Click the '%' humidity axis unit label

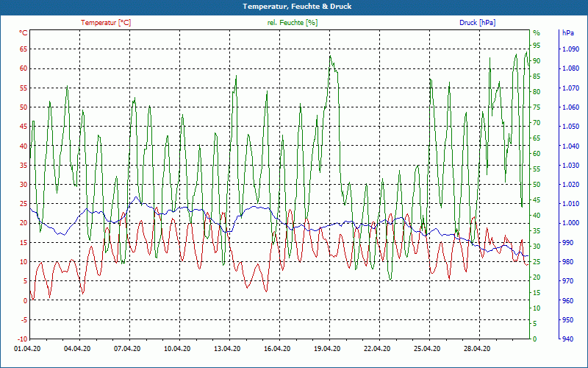[x=537, y=33]
